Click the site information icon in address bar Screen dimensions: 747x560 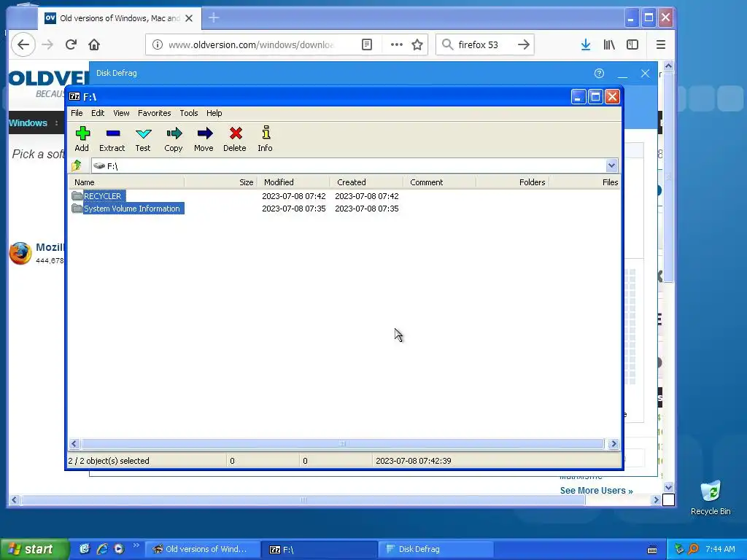click(158, 44)
